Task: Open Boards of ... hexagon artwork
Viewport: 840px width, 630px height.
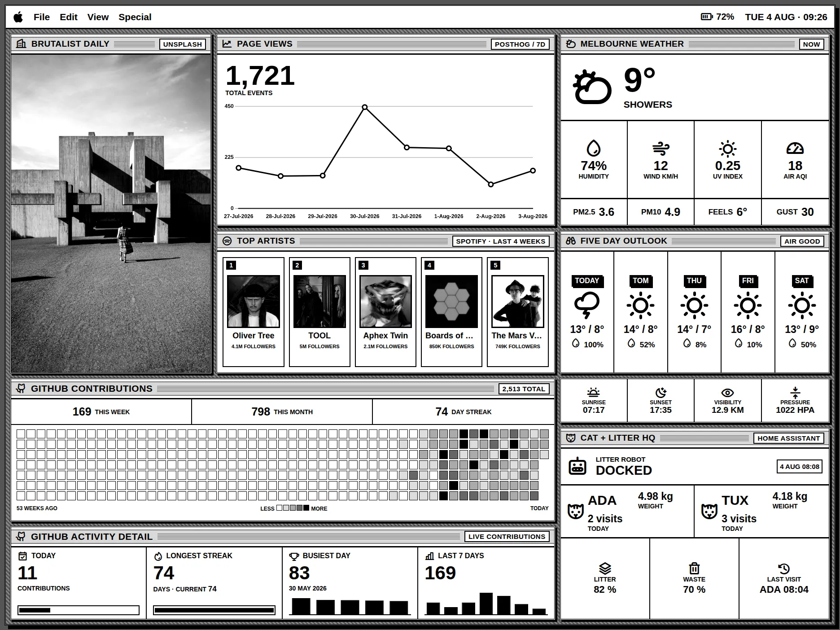Action: point(451,302)
